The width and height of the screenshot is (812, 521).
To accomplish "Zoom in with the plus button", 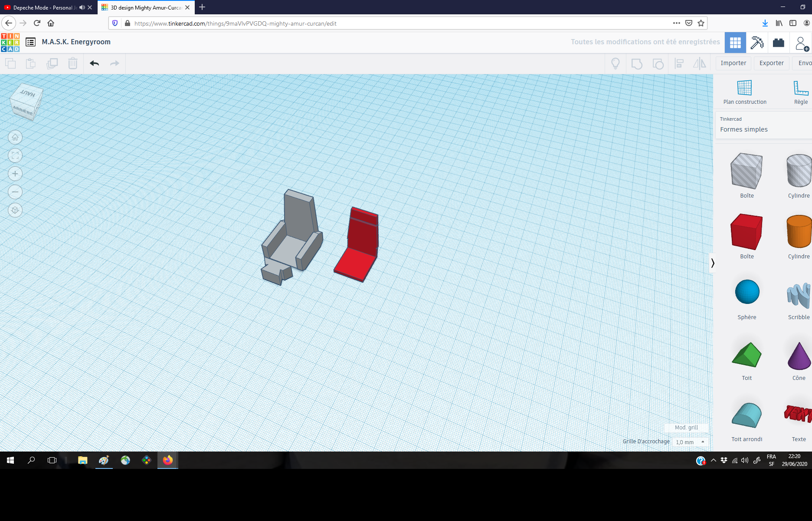I will pyautogui.click(x=15, y=174).
